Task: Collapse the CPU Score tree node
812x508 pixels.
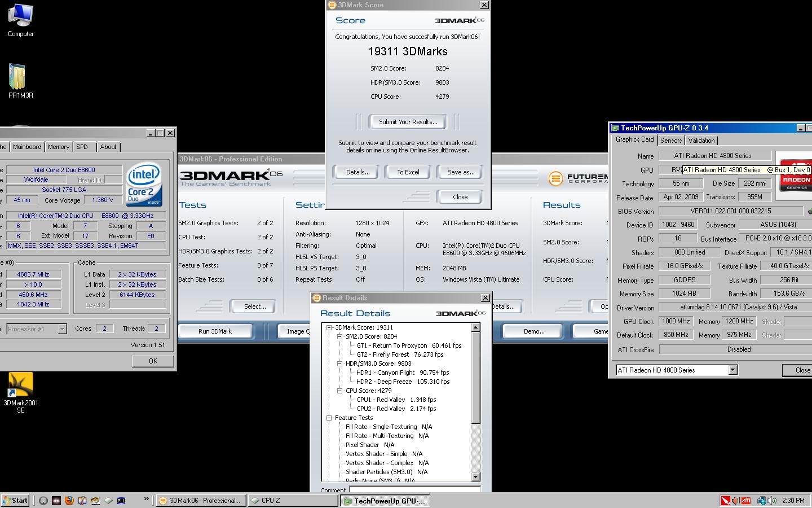Action: pos(339,391)
